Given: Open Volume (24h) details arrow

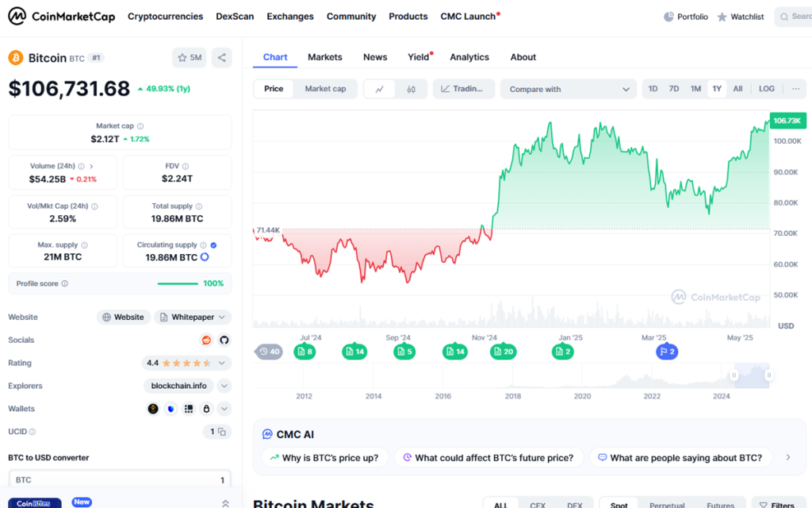Looking at the screenshot, I should click(92, 167).
